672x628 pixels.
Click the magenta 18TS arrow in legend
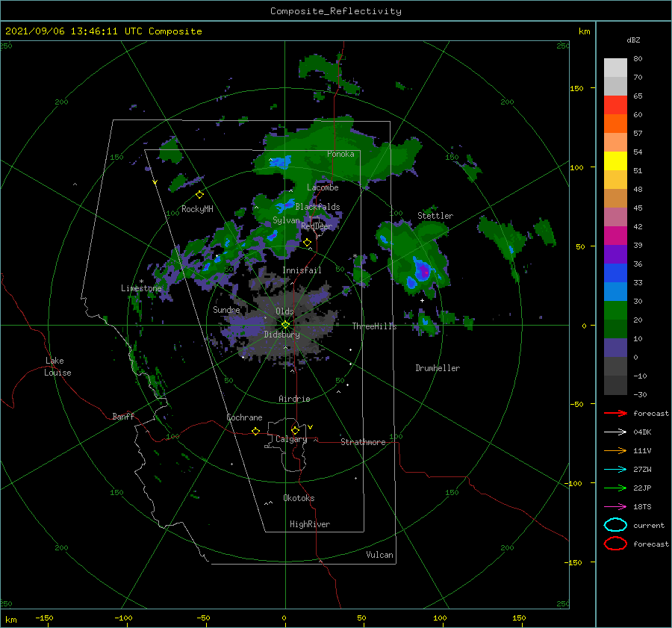tap(615, 507)
